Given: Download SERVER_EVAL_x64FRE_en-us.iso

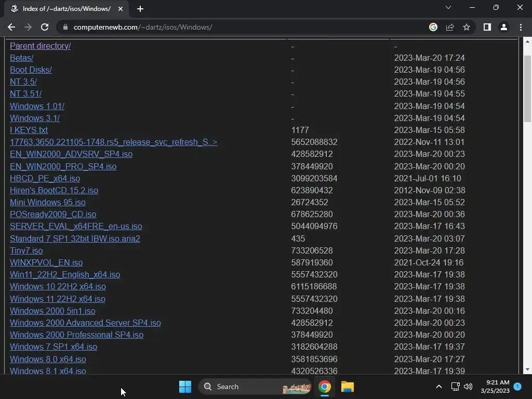Looking at the screenshot, I should click(76, 227).
